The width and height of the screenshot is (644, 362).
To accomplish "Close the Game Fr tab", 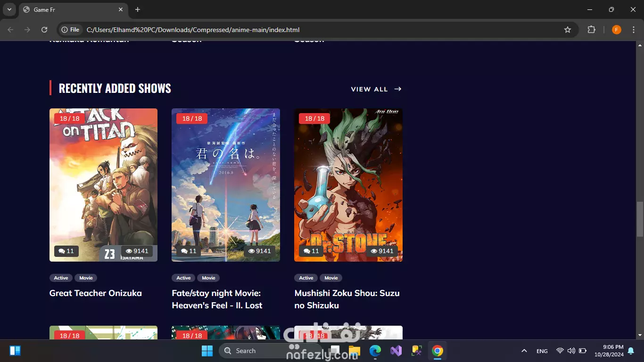I will (121, 9).
